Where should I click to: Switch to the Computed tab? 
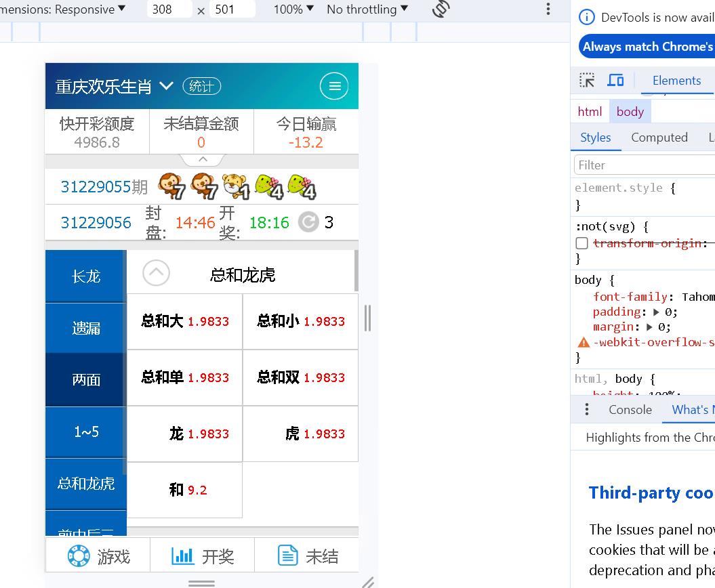659,138
